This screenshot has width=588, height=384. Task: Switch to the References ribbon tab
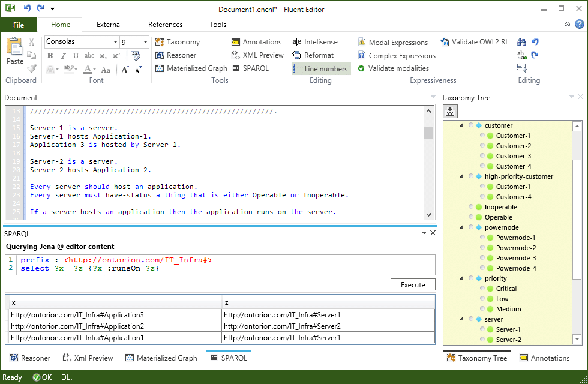166,25
